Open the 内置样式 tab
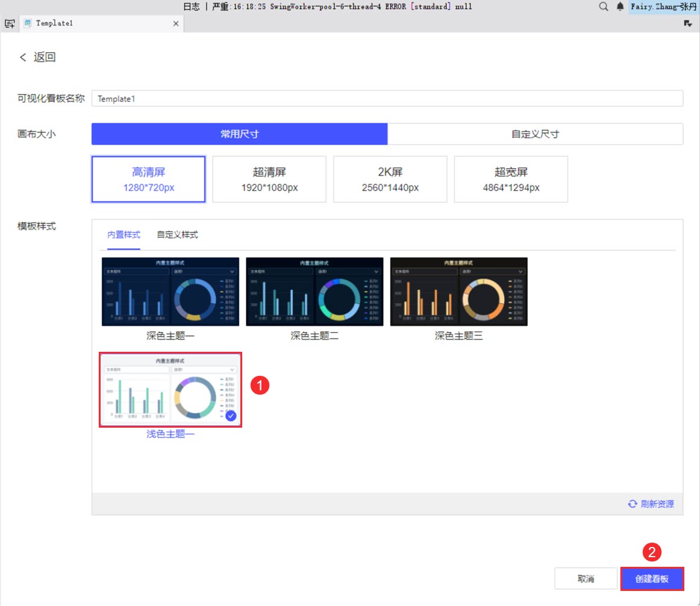The width and height of the screenshot is (700, 606). click(123, 235)
